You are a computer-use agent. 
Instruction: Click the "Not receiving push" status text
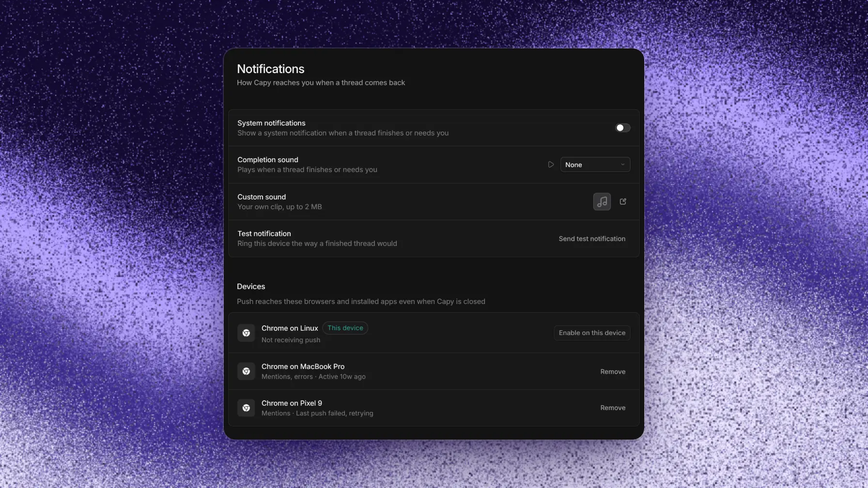[291, 340]
